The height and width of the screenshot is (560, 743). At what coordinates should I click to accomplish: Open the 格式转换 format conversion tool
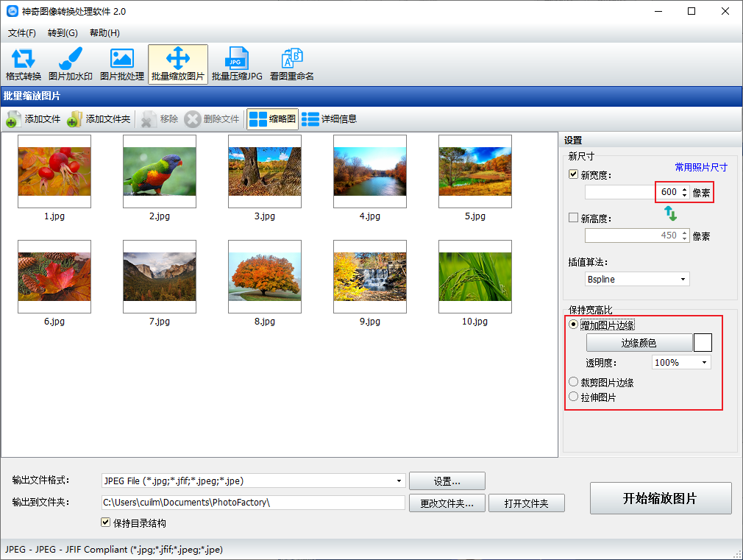[x=24, y=65]
